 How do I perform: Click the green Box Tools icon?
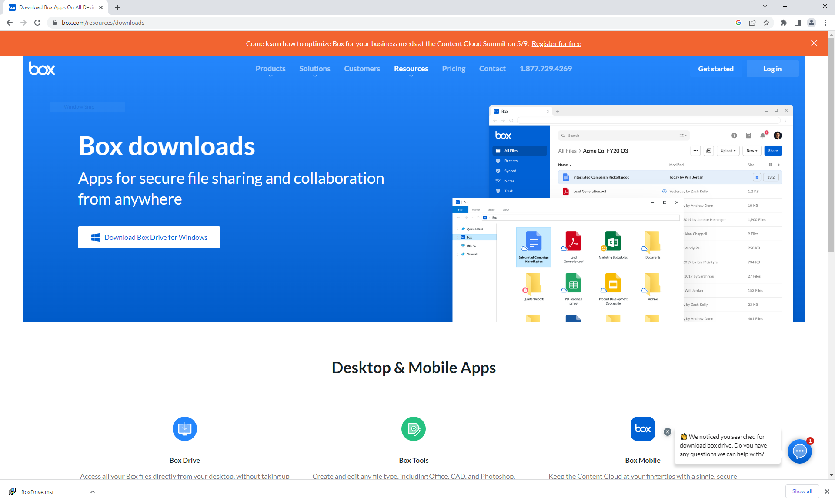click(413, 429)
